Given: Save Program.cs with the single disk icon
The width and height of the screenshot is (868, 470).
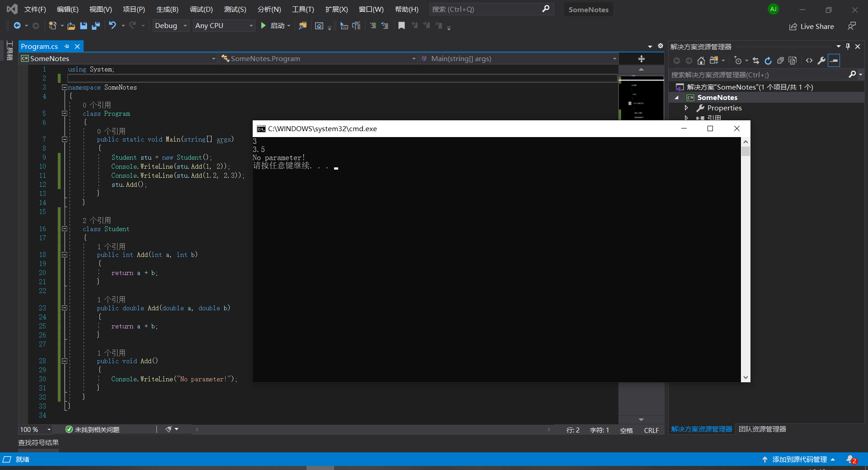Looking at the screenshot, I should pos(84,26).
